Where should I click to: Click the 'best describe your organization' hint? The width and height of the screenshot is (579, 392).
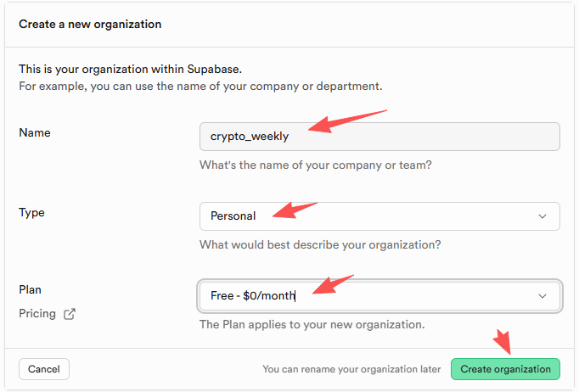(320, 244)
